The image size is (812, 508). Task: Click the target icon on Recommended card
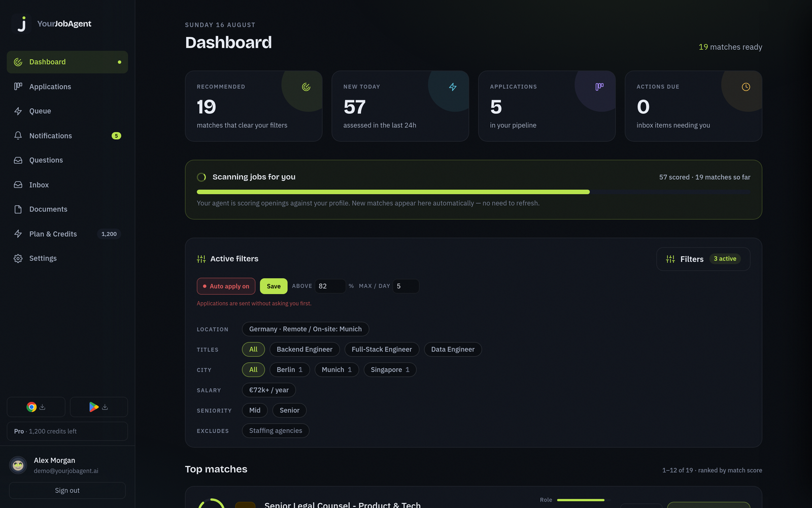pos(306,87)
